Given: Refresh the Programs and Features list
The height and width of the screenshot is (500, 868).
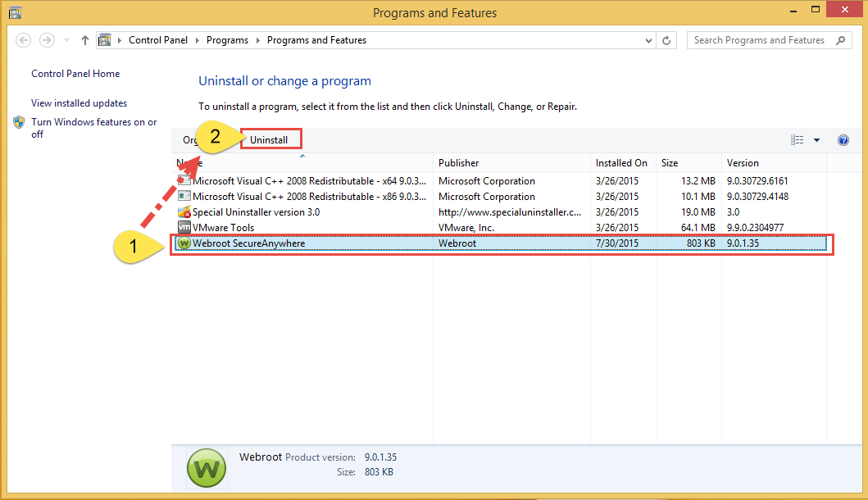Looking at the screenshot, I should click(666, 40).
